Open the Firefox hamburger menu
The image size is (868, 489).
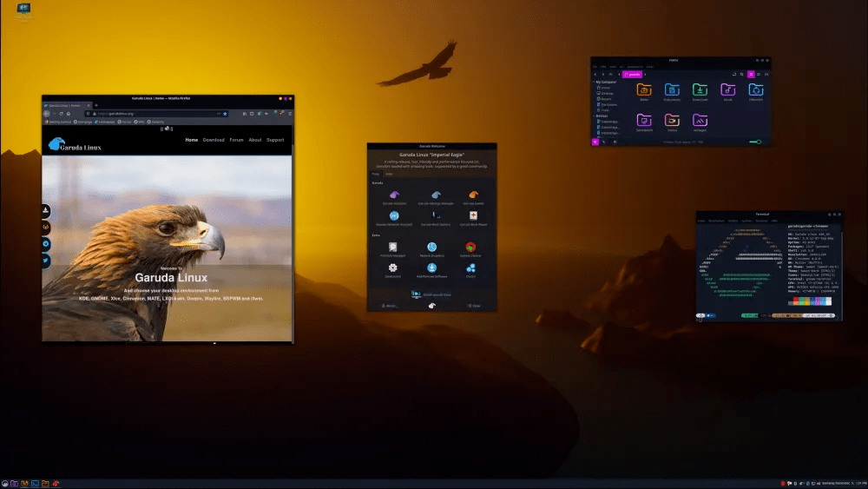click(x=290, y=114)
